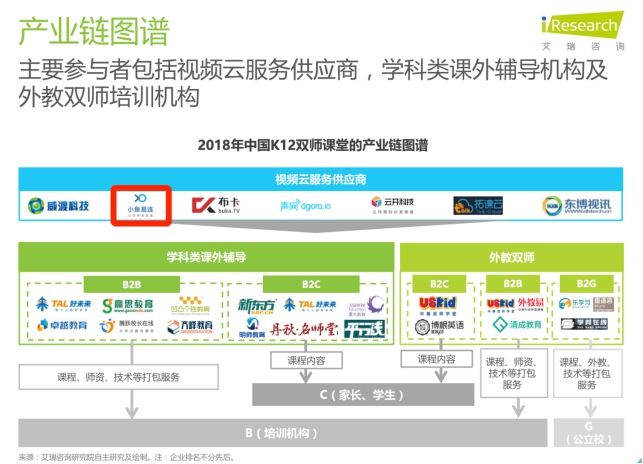Click the 课程内容 box below 学科类 B2C
This screenshot has height=464, width=643.
306,361
